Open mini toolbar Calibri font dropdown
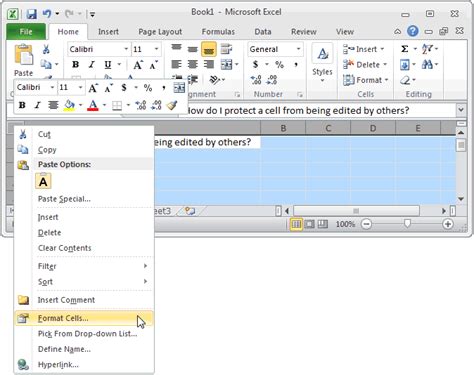The image size is (474, 375). [x=52, y=87]
